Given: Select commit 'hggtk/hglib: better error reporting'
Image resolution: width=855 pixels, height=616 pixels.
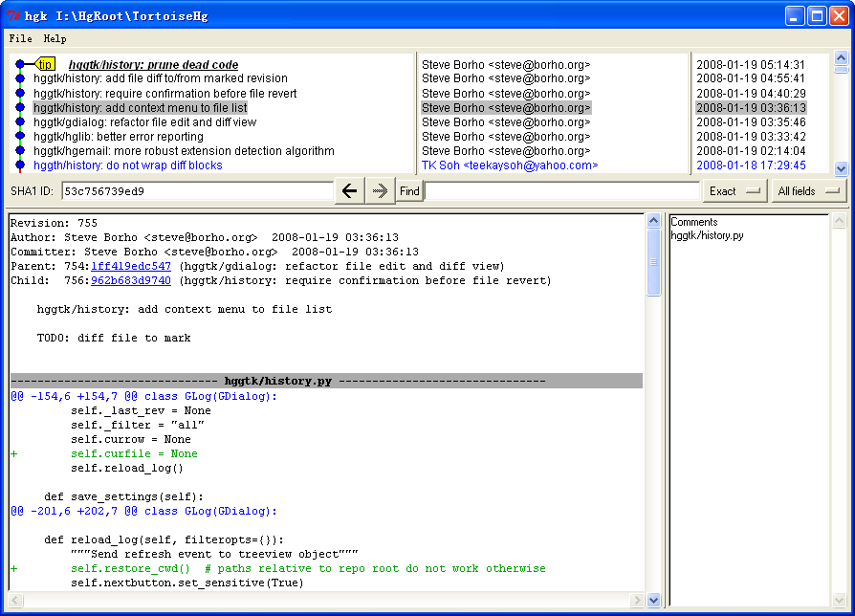Looking at the screenshot, I should click(119, 136).
